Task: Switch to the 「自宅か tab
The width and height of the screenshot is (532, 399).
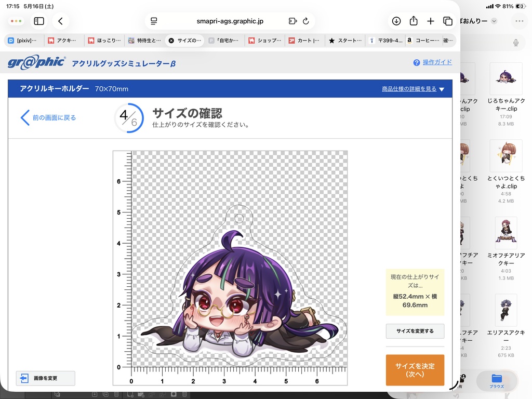Action: click(x=223, y=41)
